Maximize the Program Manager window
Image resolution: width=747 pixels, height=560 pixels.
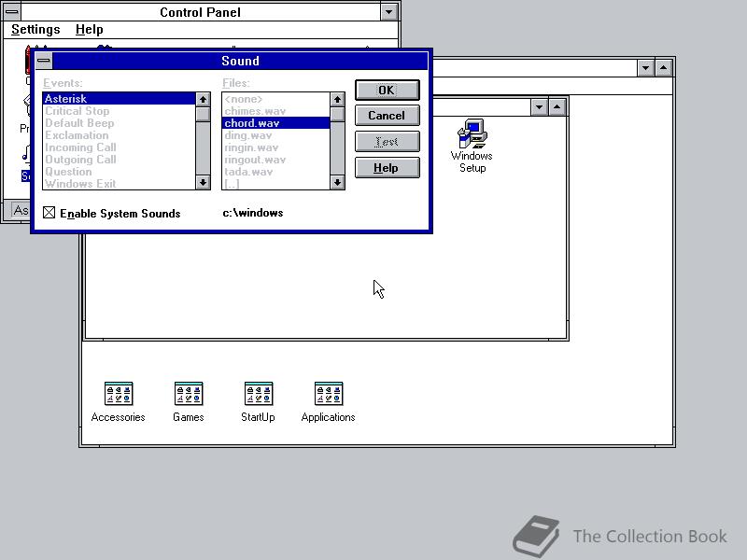[x=664, y=68]
